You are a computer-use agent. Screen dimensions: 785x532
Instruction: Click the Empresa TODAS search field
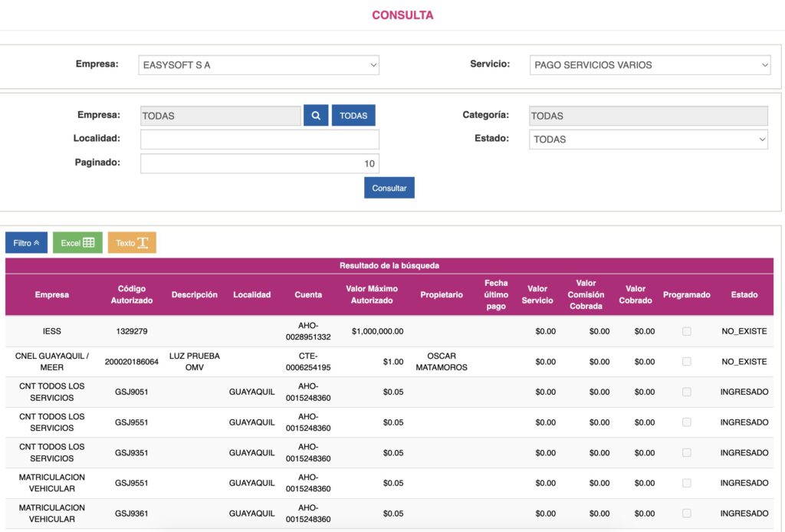221,116
